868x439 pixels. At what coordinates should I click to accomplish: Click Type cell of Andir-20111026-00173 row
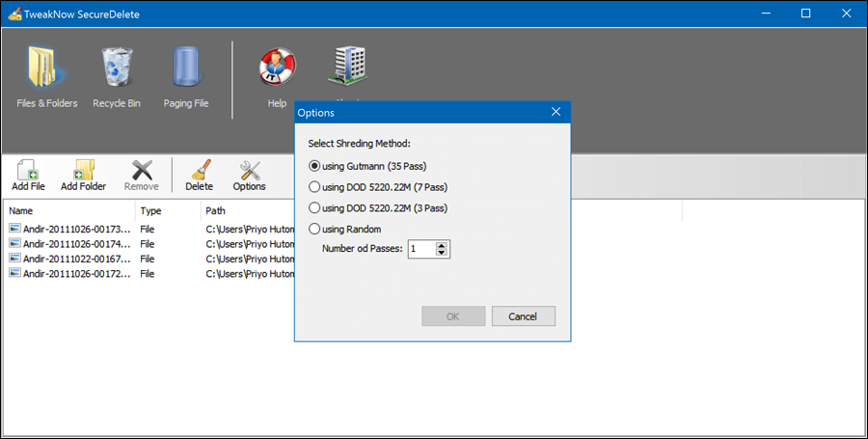coord(148,229)
